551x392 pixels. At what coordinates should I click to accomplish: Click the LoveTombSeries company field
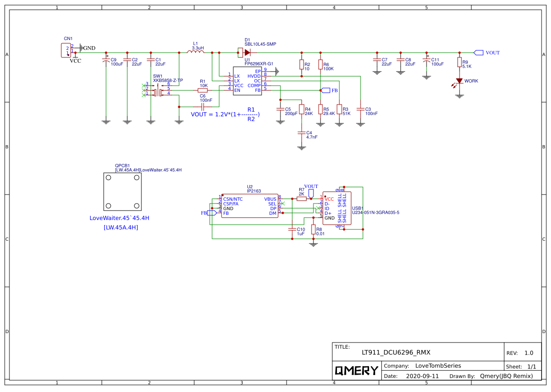(438, 366)
